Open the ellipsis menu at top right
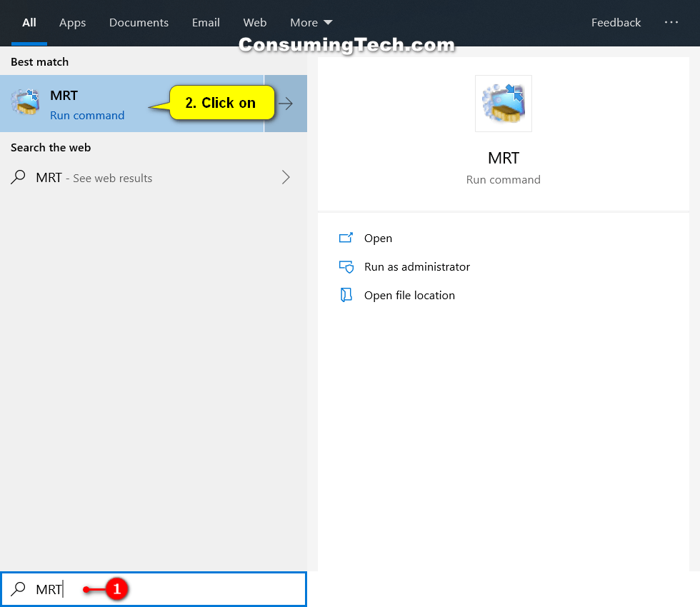Viewport: 700px width, 607px height. pyautogui.click(x=671, y=22)
